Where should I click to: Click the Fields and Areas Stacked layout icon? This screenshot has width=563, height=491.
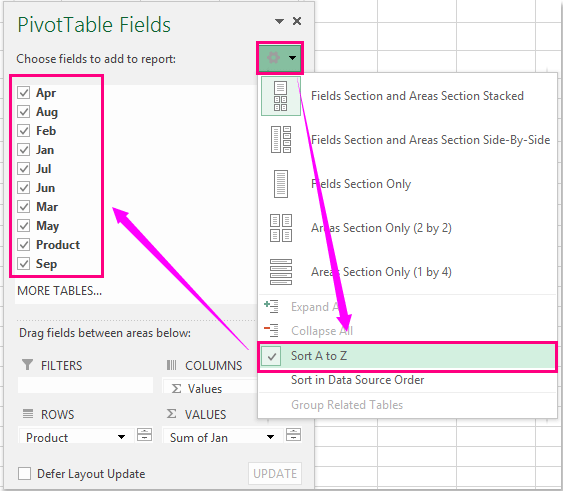tap(280, 96)
